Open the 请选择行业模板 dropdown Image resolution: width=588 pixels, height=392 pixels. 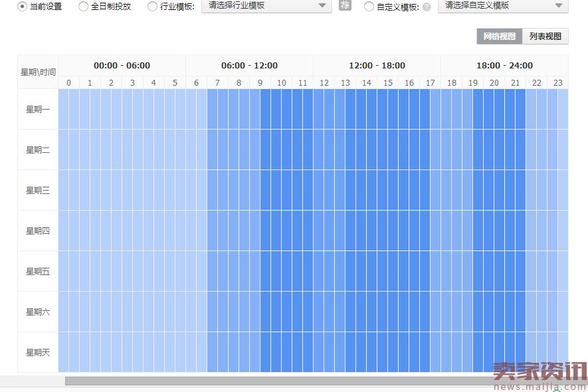click(x=266, y=7)
